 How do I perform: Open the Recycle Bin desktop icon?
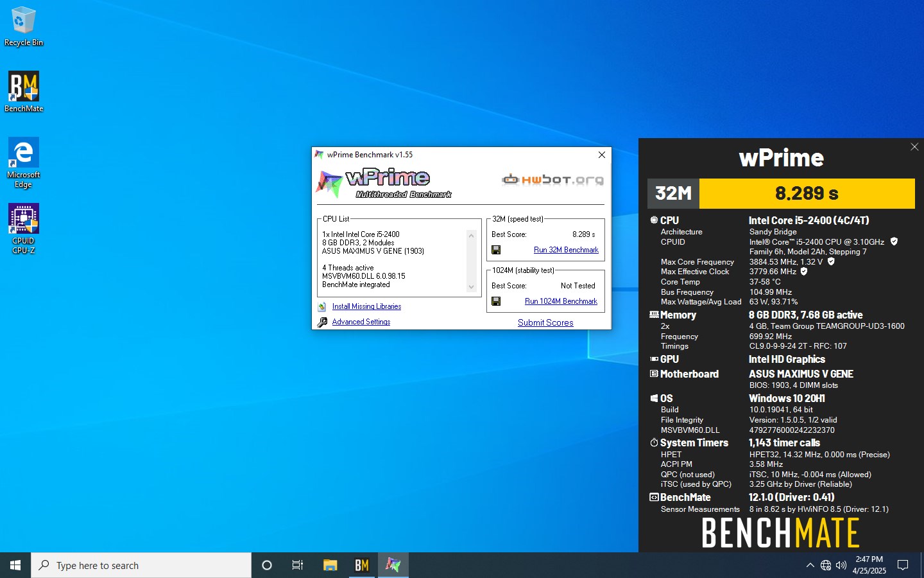click(x=24, y=26)
